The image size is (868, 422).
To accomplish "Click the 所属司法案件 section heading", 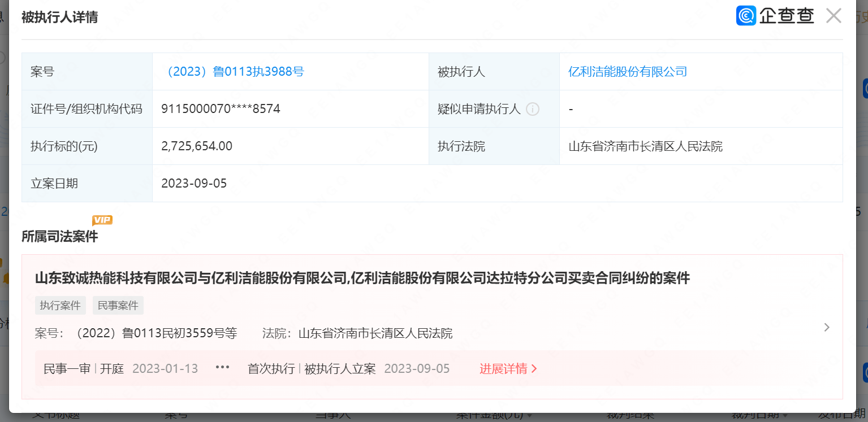I will (59, 236).
